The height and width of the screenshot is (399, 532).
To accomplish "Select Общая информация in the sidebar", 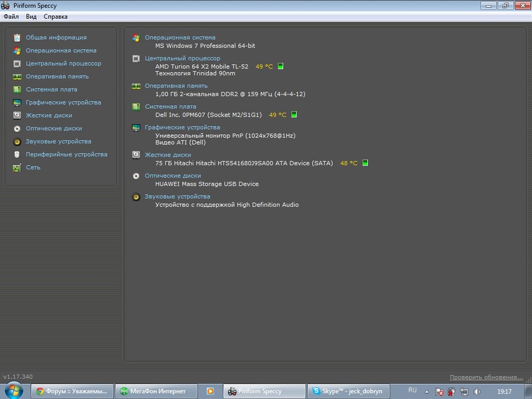I will pos(56,38).
